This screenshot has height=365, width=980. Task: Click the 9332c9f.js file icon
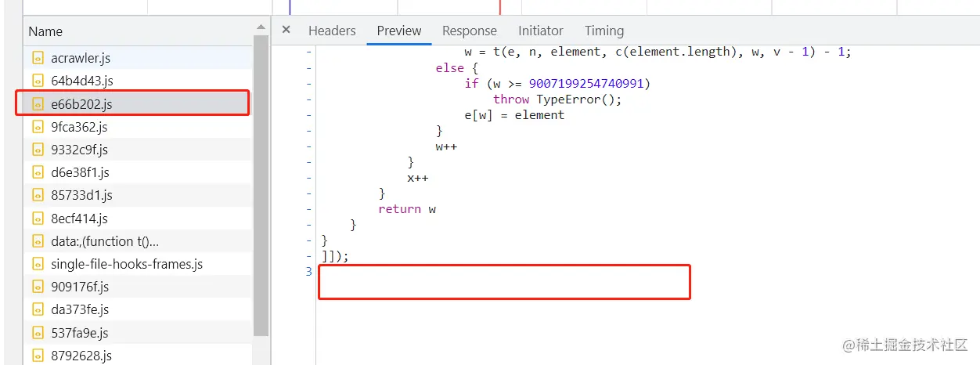(x=38, y=149)
